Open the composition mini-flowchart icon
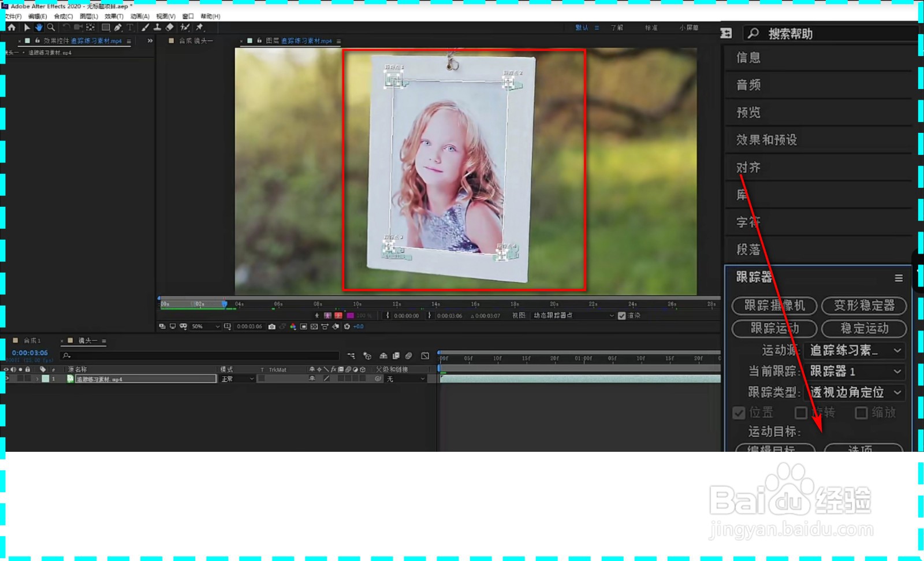This screenshot has height=561, width=924. pos(351,356)
